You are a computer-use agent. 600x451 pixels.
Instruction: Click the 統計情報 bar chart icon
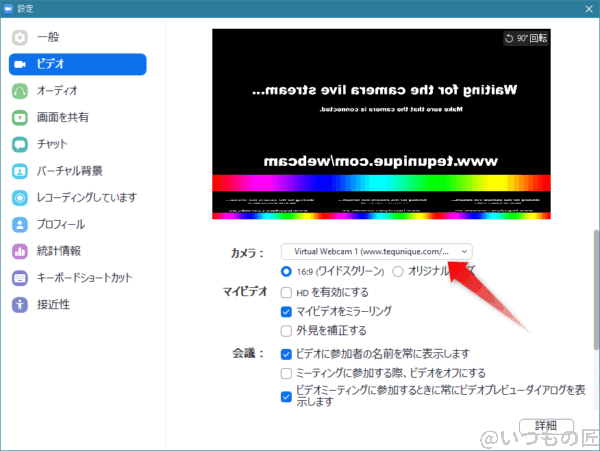(20, 251)
